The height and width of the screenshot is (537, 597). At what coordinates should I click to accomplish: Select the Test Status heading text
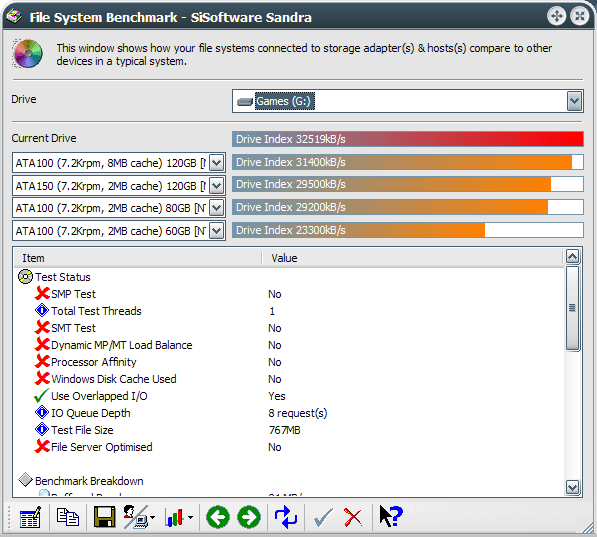point(63,277)
